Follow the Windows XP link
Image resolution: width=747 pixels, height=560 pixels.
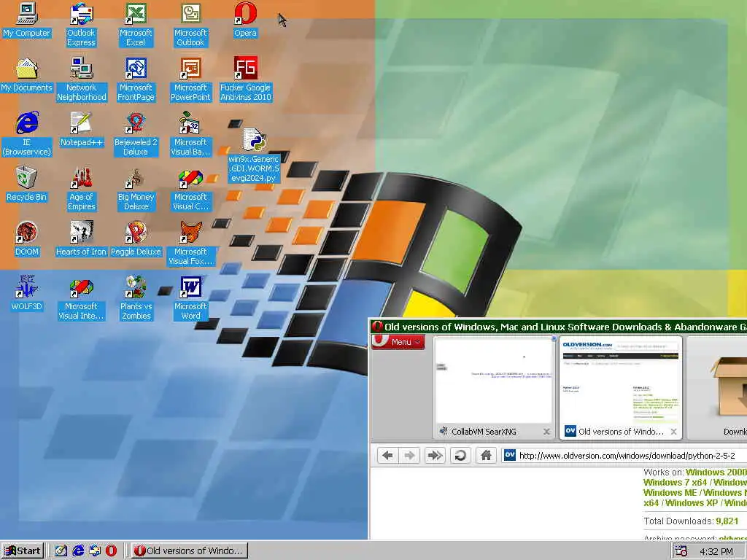coord(692,503)
